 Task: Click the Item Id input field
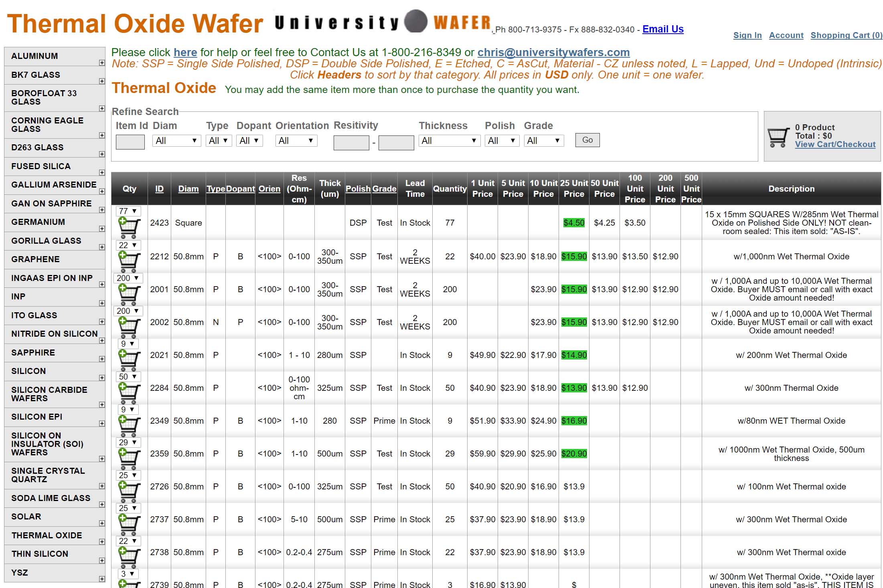[x=130, y=142]
